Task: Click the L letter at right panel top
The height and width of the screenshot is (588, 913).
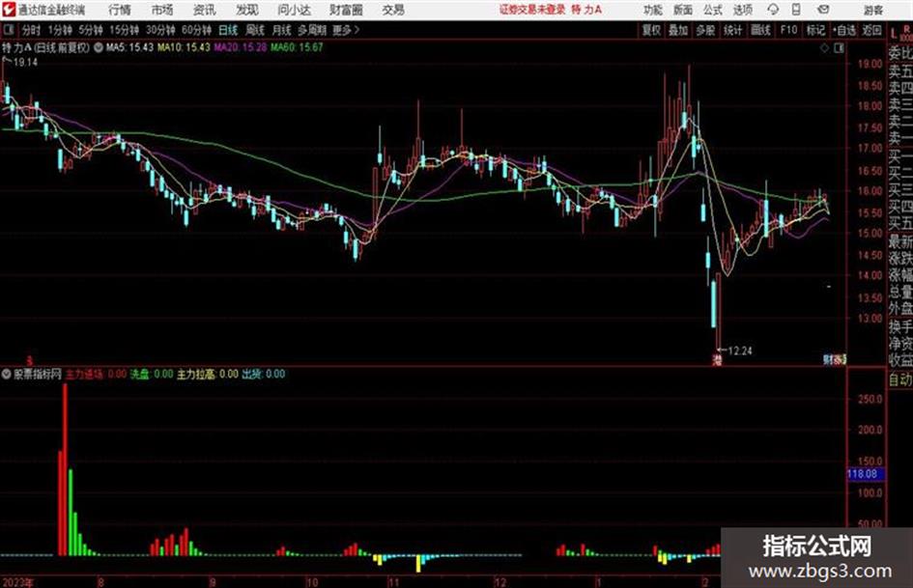Action: coord(894,35)
